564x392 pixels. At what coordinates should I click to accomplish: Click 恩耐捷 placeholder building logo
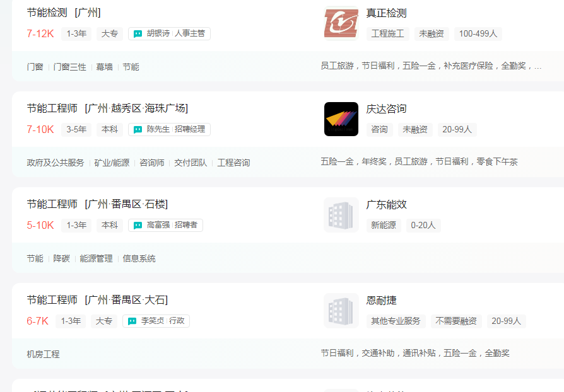pyautogui.click(x=341, y=311)
